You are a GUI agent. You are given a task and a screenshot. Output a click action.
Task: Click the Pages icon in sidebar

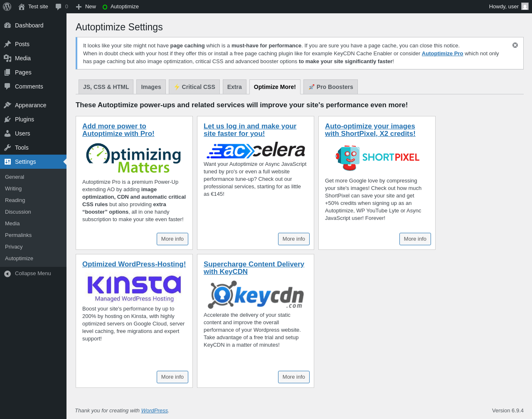[x=7, y=72]
